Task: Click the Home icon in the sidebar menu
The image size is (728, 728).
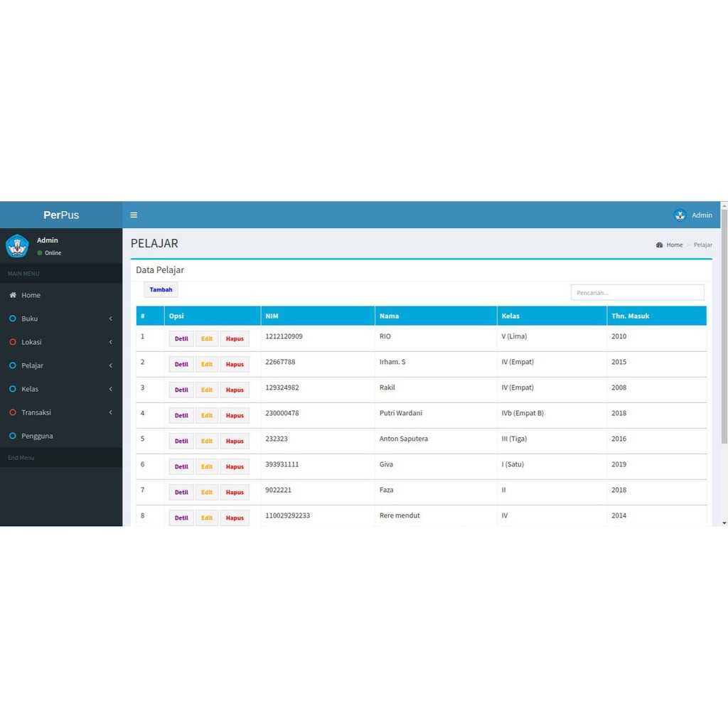Action: 13,295
